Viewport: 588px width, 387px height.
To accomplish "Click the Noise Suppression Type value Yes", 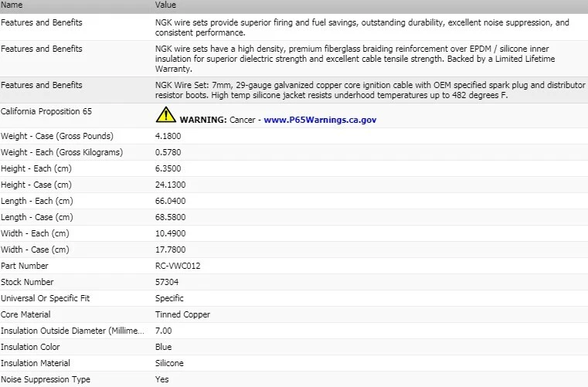I will [x=162, y=379].
